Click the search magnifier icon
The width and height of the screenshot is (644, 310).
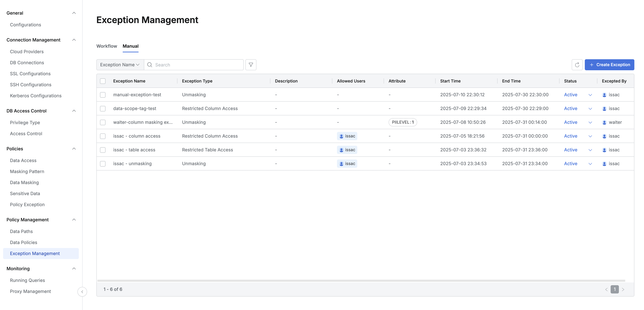coord(150,65)
